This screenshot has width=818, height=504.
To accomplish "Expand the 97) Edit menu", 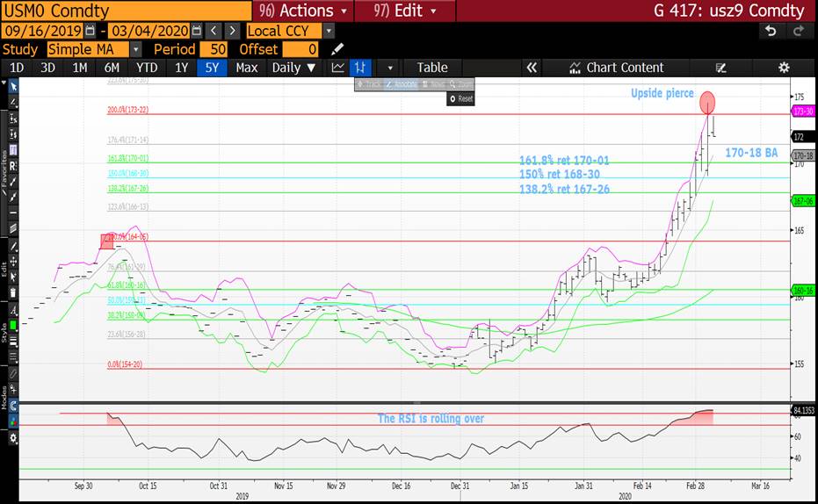I will pos(405,11).
